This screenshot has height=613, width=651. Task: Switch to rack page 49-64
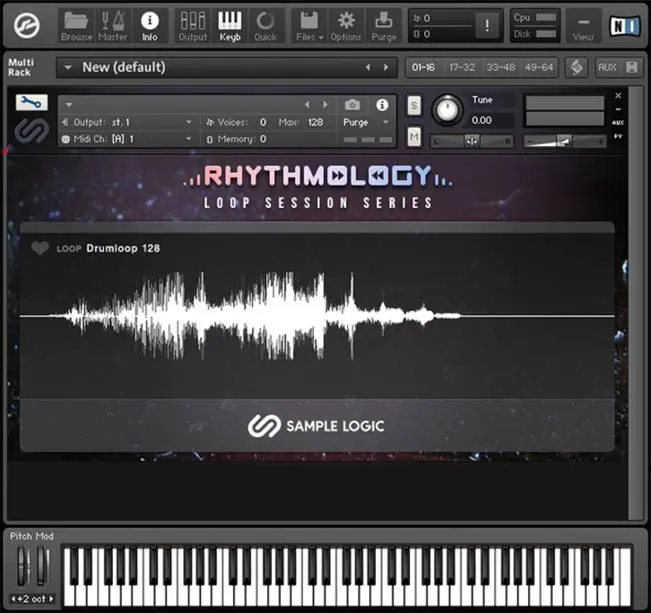coord(538,67)
